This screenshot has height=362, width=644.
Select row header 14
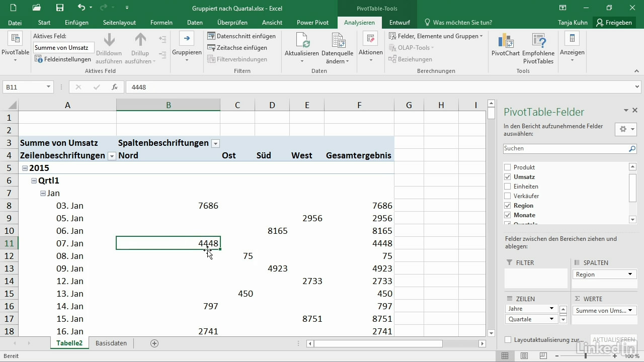pos(9,281)
